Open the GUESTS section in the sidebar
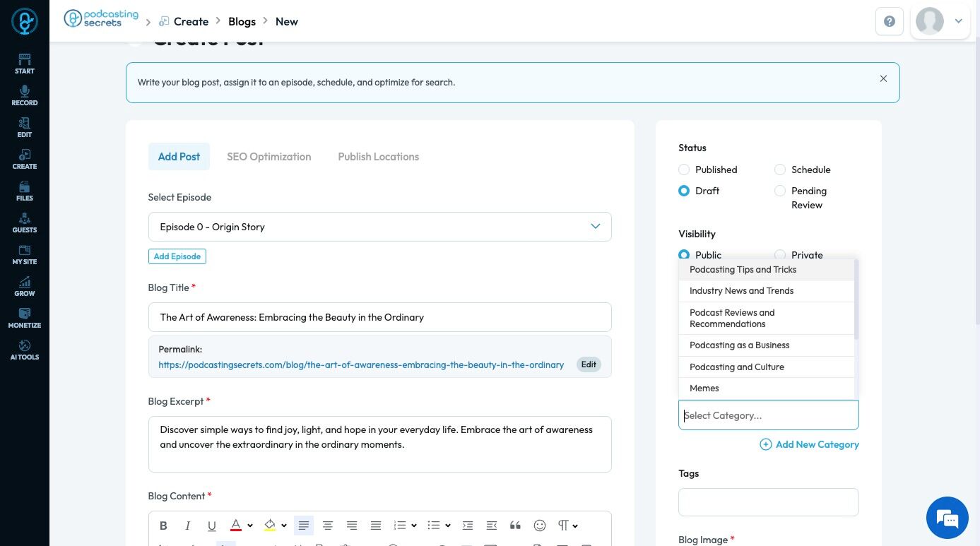 point(25,222)
